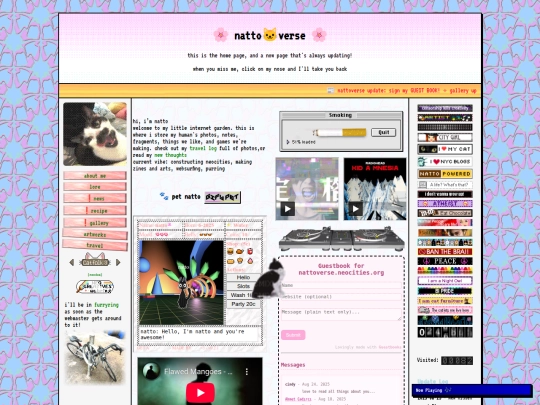Click the Visited counter digits
Viewport: 540px width, 405px height.
coord(457,361)
